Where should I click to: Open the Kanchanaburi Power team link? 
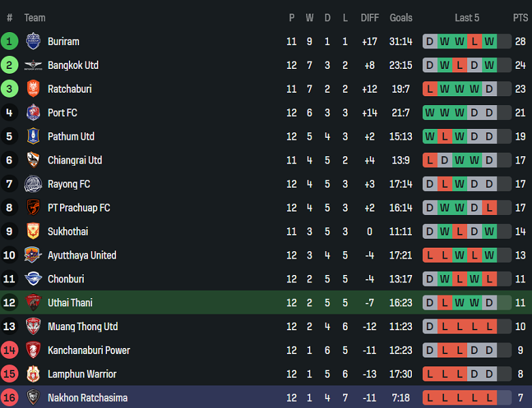coord(89,350)
